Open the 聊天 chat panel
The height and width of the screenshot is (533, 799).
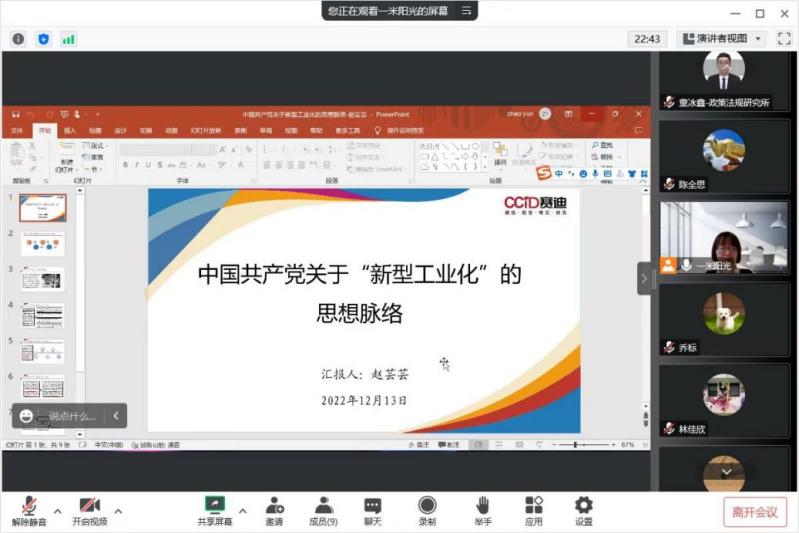click(372, 510)
